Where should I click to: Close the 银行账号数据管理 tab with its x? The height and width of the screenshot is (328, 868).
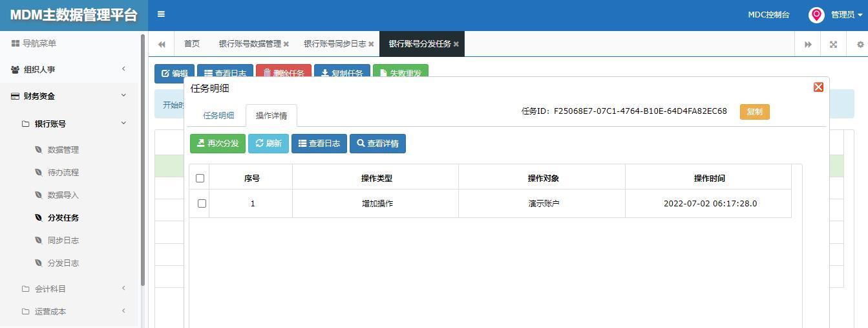coord(286,44)
